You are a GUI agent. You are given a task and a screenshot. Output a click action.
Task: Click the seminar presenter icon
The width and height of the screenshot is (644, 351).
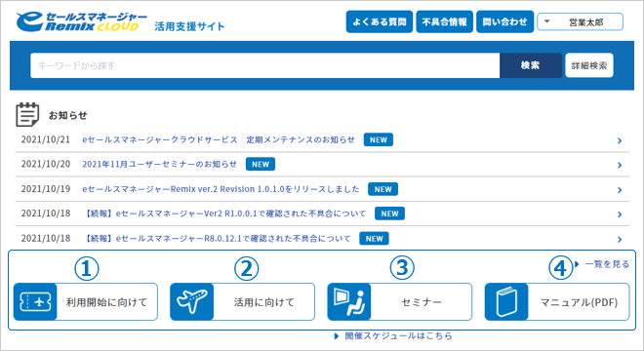pos(349,301)
